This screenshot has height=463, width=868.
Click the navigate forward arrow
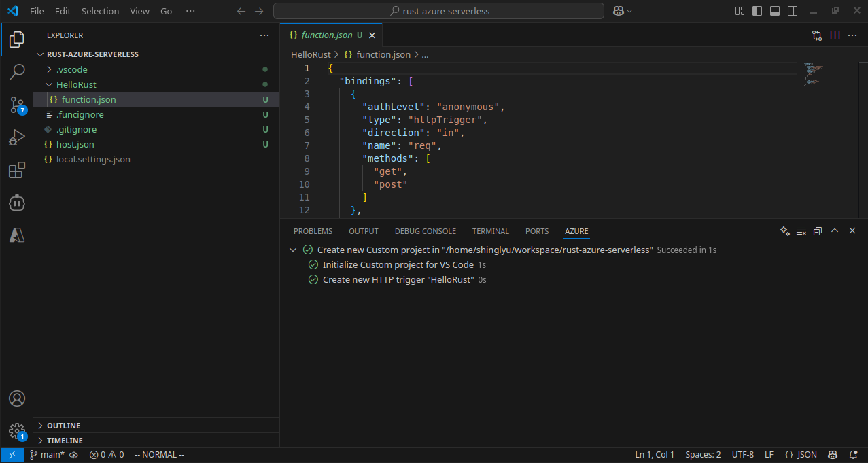[259, 11]
